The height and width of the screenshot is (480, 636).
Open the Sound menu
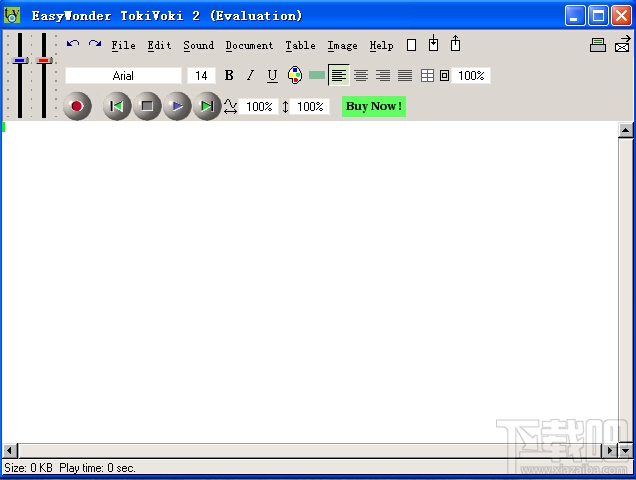point(198,45)
